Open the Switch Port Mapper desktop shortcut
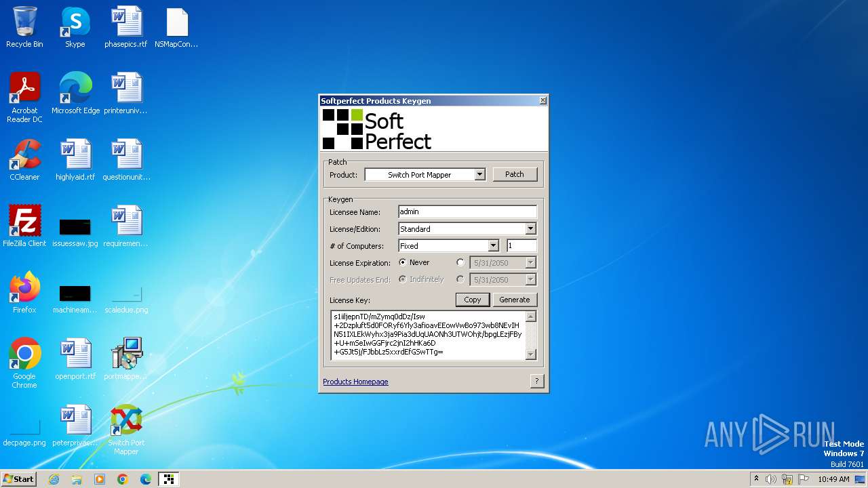 tap(126, 430)
